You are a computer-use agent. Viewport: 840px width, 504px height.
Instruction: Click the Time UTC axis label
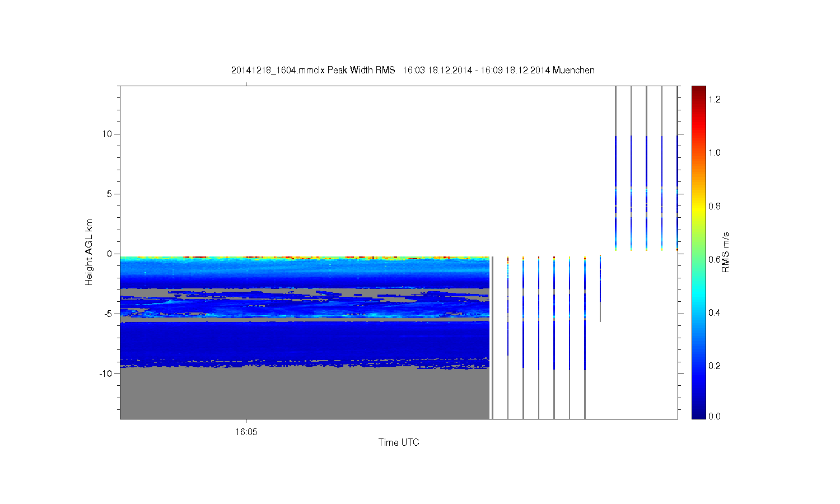(399, 442)
